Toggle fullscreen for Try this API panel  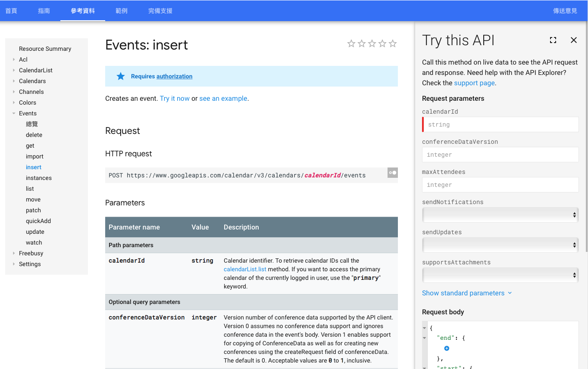click(x=553, y=40)
